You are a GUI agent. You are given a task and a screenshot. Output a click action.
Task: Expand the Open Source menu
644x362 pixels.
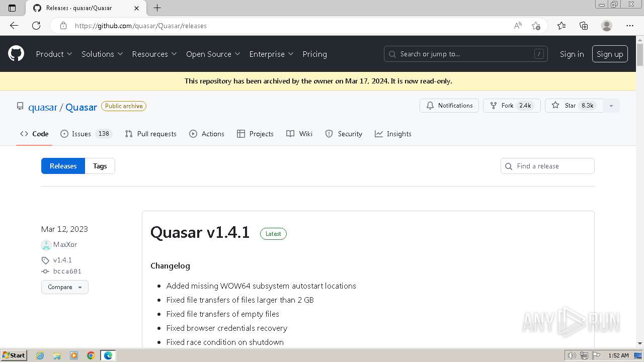coord(213,54)
